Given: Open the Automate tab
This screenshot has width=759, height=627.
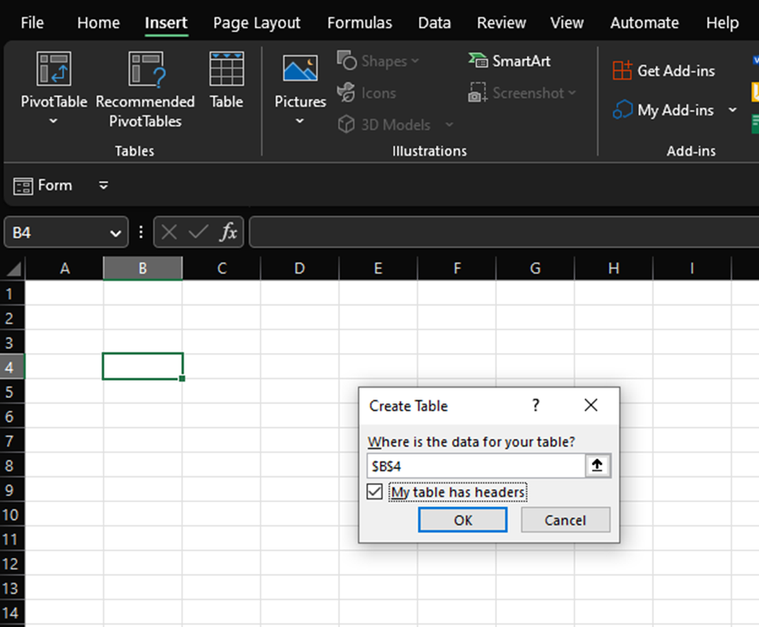Looking at the screenshot, I should [x=644, y=23].
